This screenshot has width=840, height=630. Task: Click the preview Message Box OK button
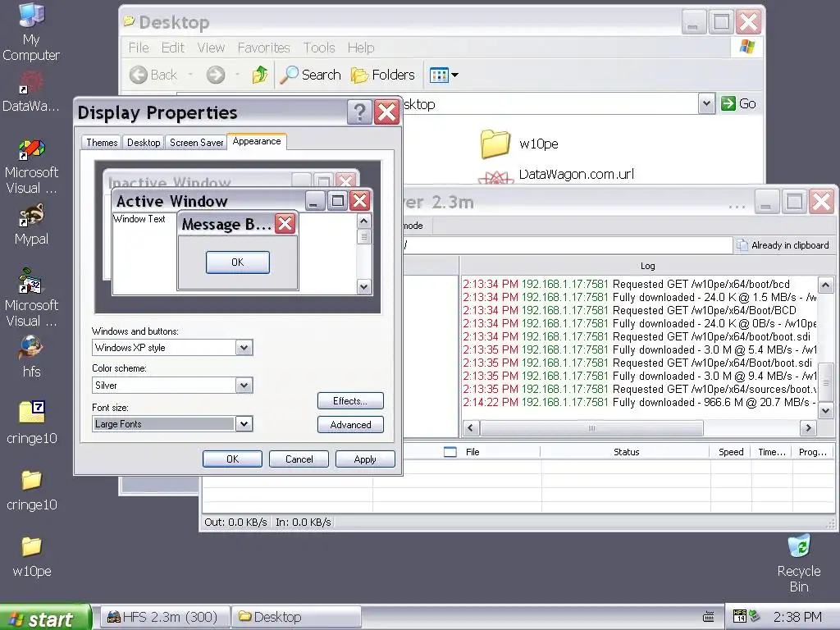[237, 262]
